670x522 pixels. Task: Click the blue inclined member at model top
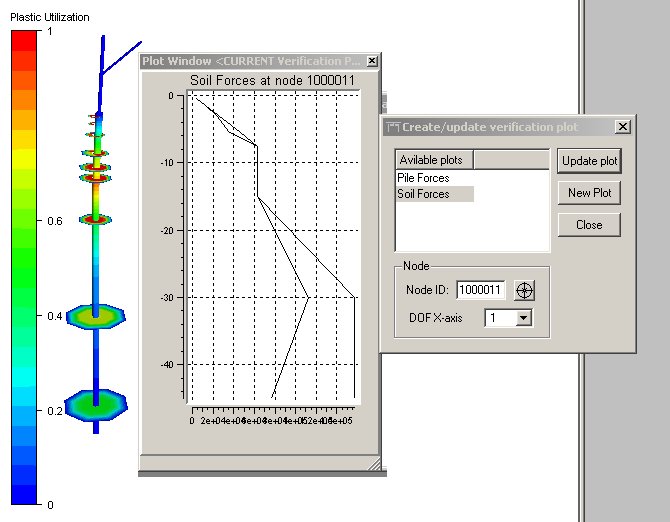click(122, 56)
